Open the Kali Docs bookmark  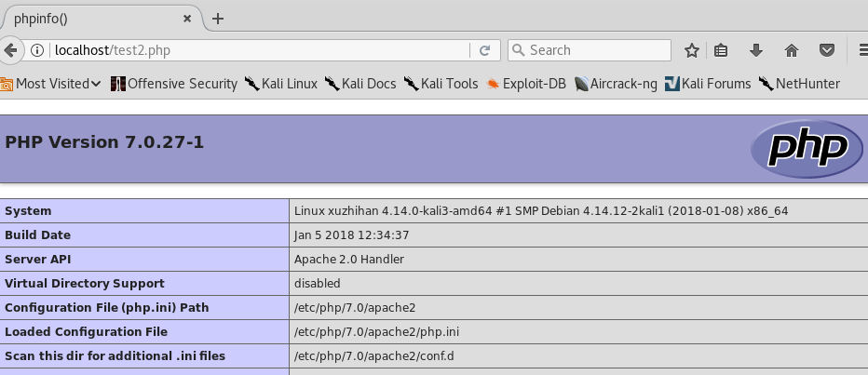360,84
